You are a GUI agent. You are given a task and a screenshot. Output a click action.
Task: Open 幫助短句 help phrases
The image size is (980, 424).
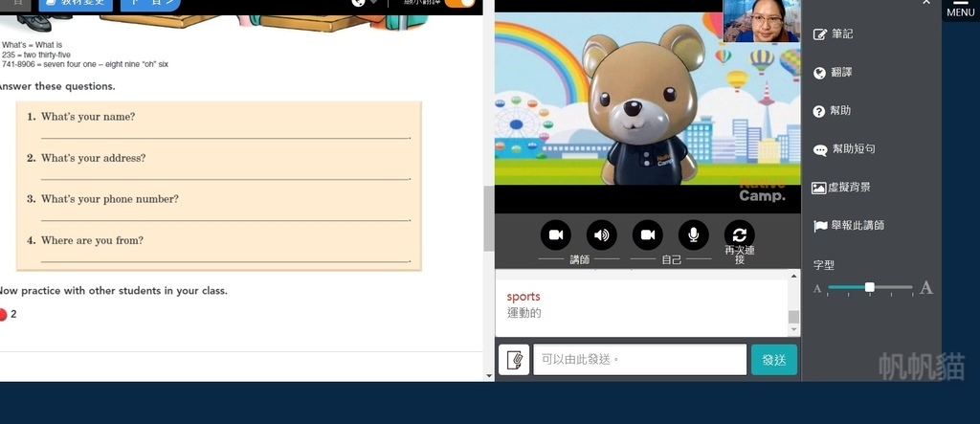[x=843, y=149]
